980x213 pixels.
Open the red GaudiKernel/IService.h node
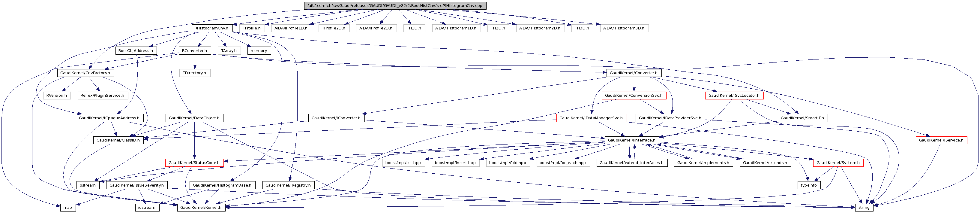tap(941, 141)
